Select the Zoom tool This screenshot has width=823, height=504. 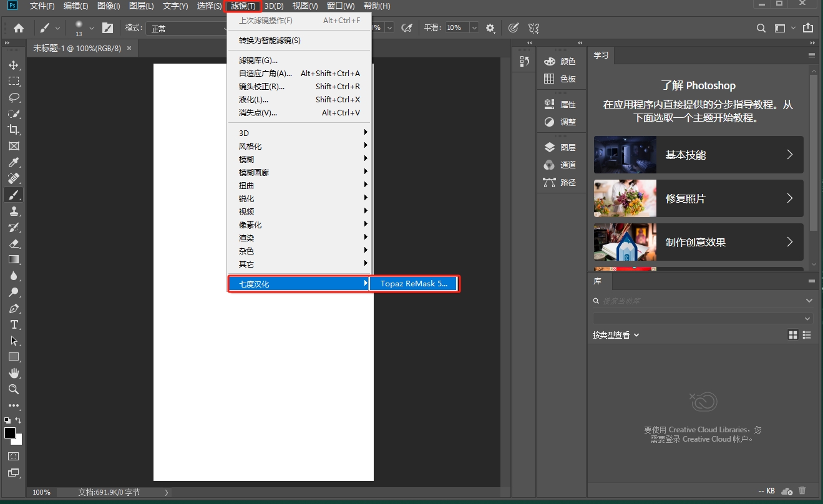(x=14, y=389)
